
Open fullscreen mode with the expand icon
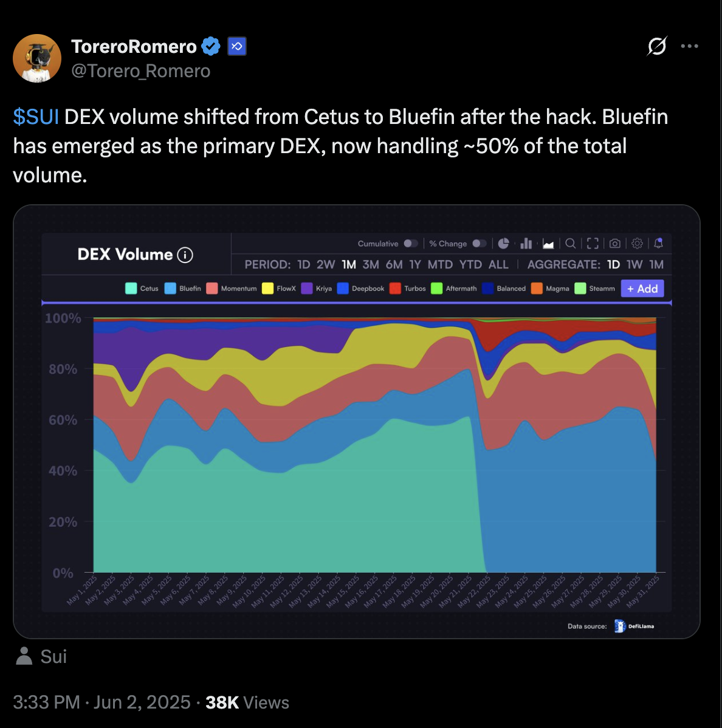point(593,243)
